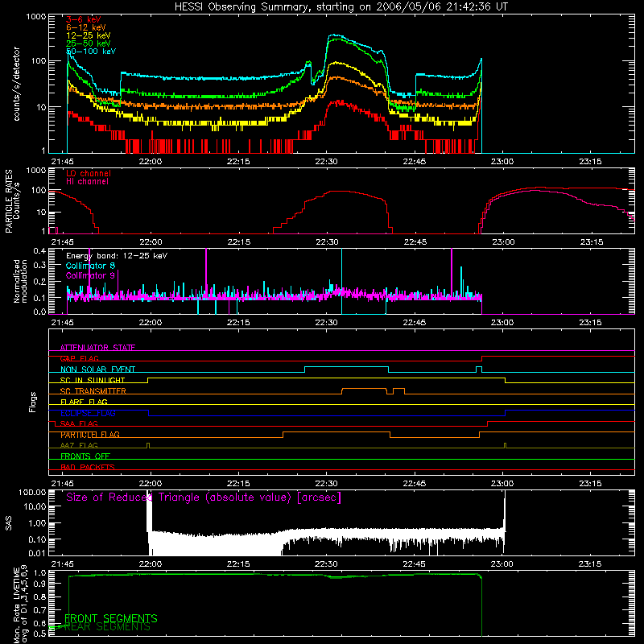
Task: Click the 22:45 tick label under flags panel
Action: click(x=415, y=484)
